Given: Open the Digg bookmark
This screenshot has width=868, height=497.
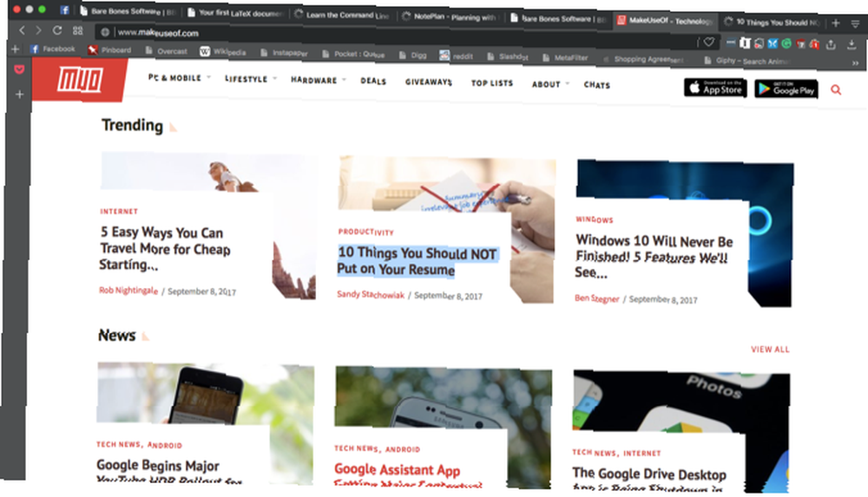Looking at the screenshot, I should pos(413,55).
